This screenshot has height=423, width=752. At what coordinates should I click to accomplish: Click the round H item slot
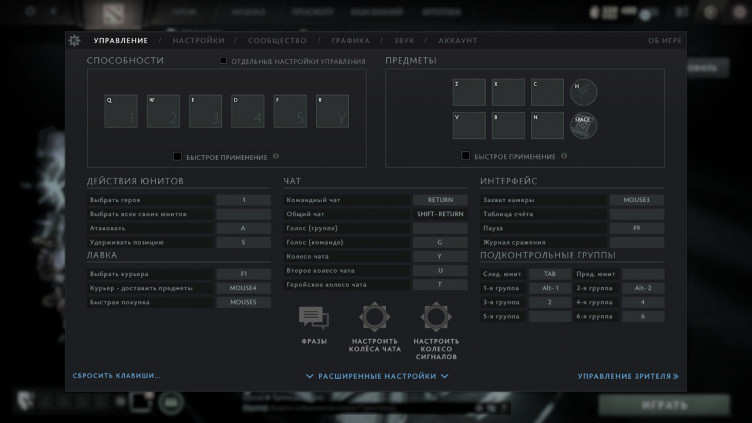[583, 92]
